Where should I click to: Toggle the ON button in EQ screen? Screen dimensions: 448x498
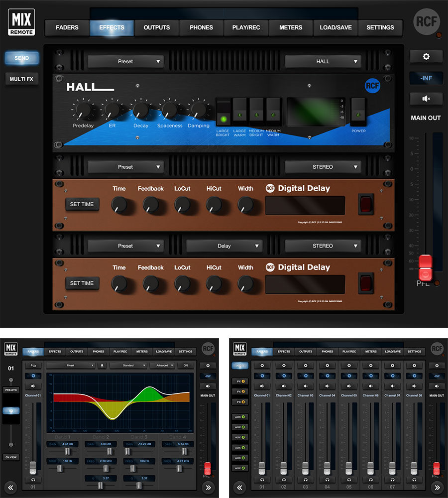(x=186, y=366)
